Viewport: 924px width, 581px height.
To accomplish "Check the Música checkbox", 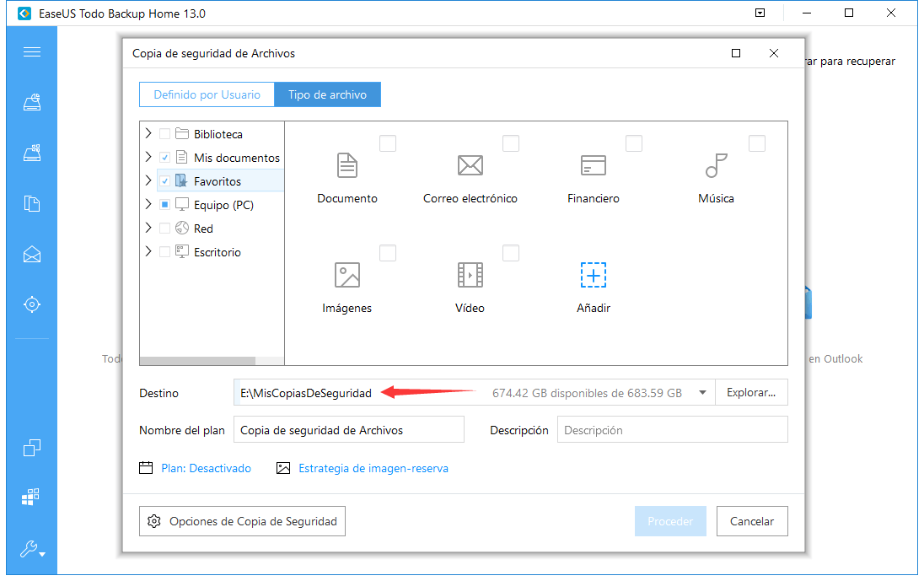I will pos(756,143).
